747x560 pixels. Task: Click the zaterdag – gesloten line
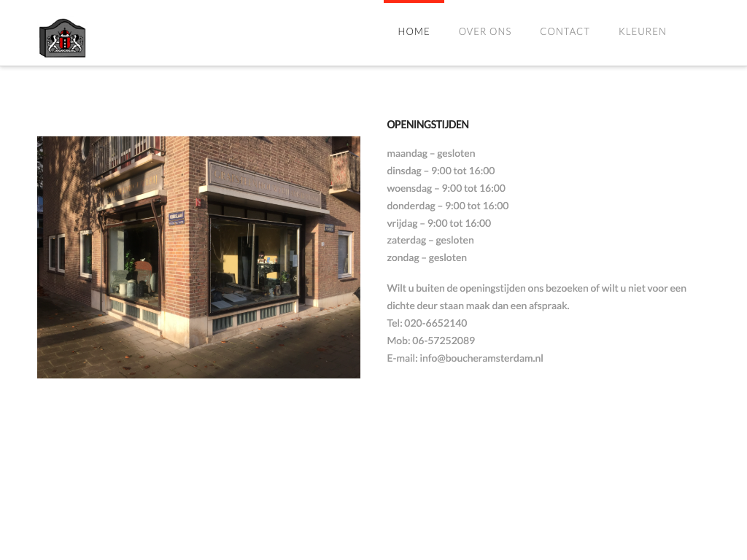click(430, 240)
